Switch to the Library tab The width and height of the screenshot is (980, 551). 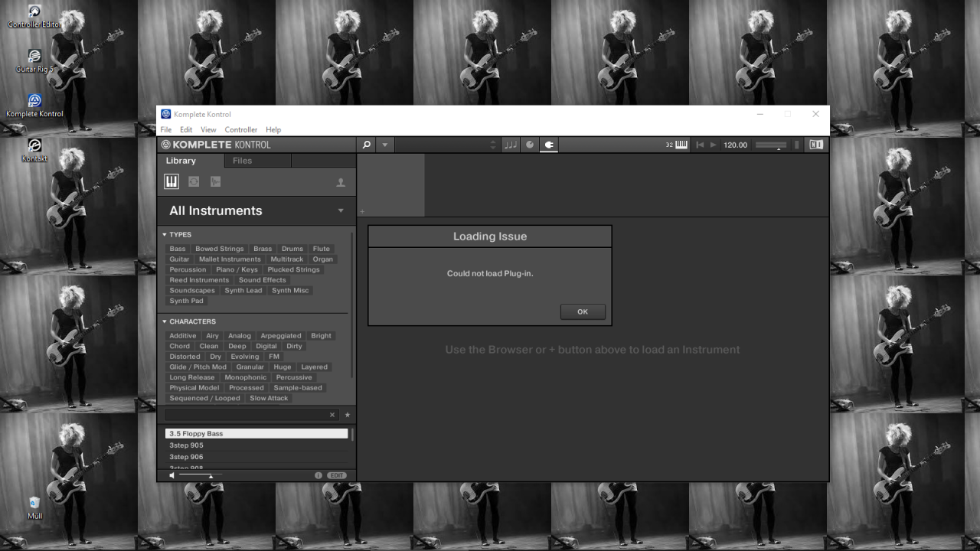pos(181,161)
